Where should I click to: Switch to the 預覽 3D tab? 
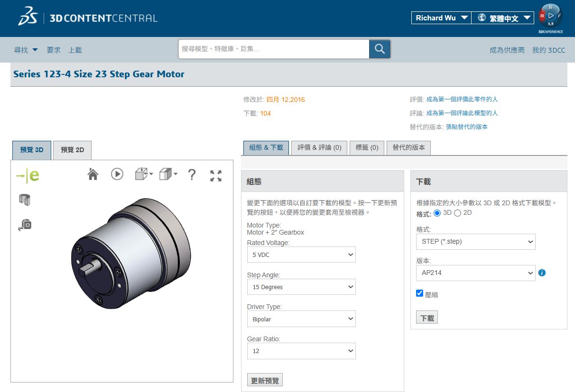(32, 150)
